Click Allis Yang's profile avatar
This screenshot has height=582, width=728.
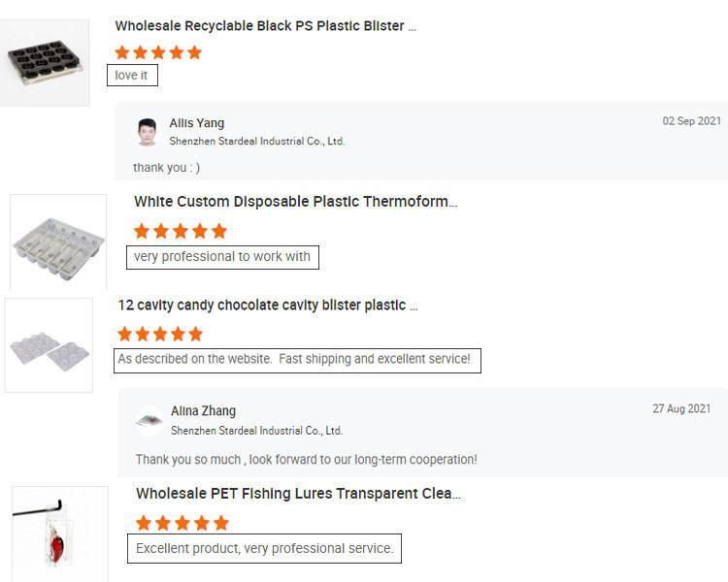[x=148, y=131]
